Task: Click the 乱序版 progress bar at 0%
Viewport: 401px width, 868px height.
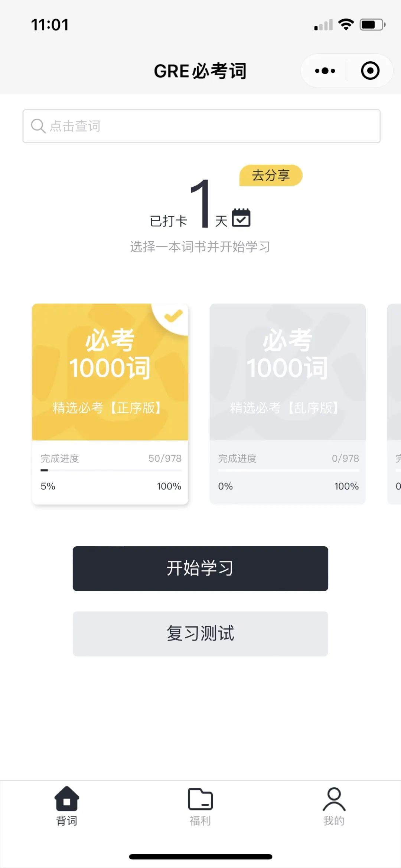Action: tap(288, 470)
